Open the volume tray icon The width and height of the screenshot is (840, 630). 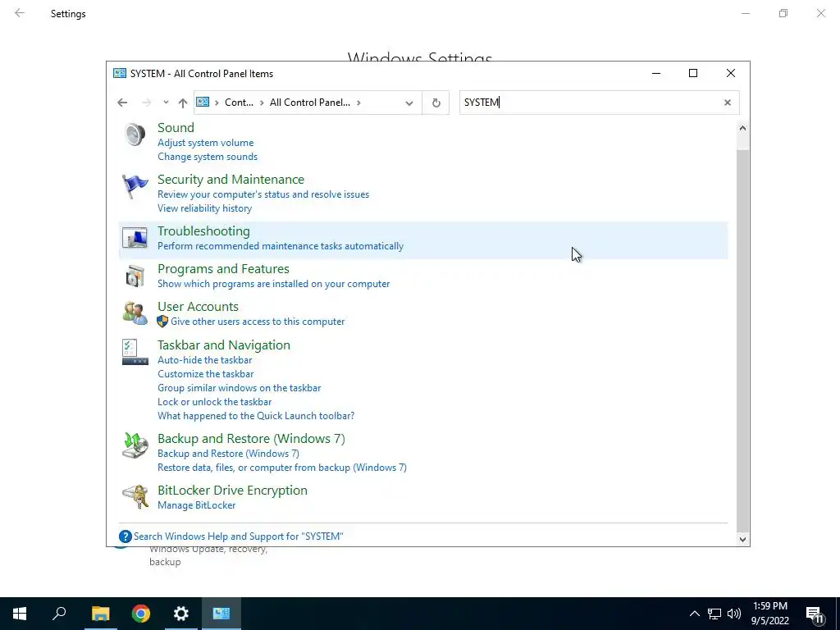734,614
